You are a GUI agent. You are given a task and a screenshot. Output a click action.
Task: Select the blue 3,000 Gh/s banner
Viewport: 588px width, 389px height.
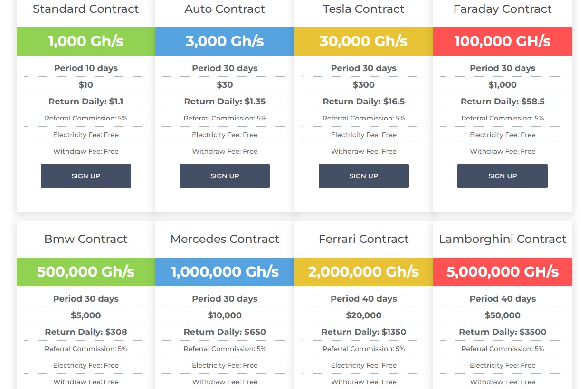click(x=225, y=41)
